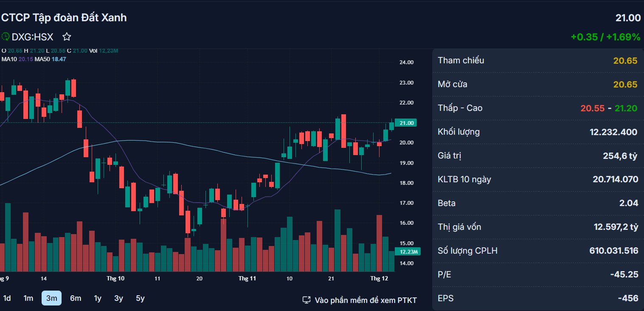Click the 'KLTB 10 ngày' row label
This screenshot has height=311, width=644.
click(464, 179)
